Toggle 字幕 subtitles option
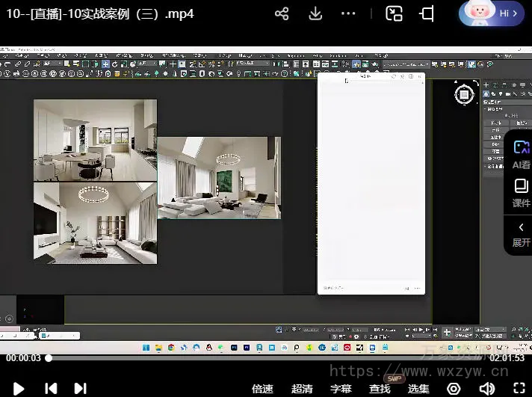This screenshot has width=532, height=397. point(341,389)
